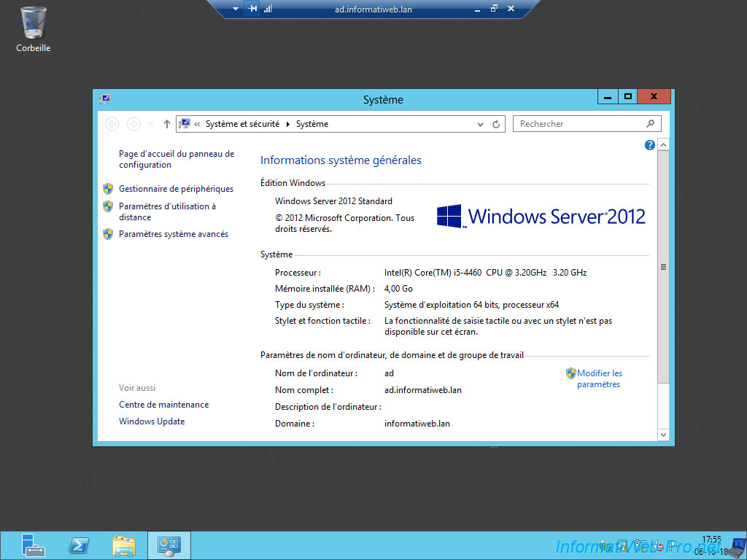Open help with the blue question mark

tap(649, 145)
